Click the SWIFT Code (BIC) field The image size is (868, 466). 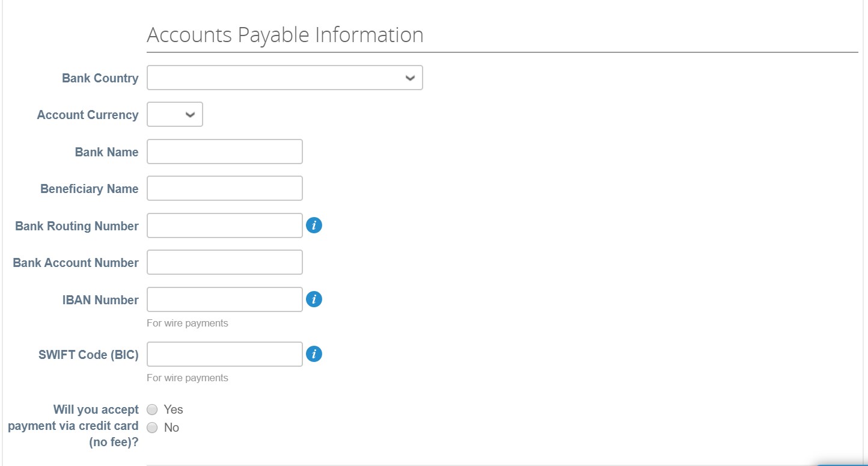(x=224, y=354)
